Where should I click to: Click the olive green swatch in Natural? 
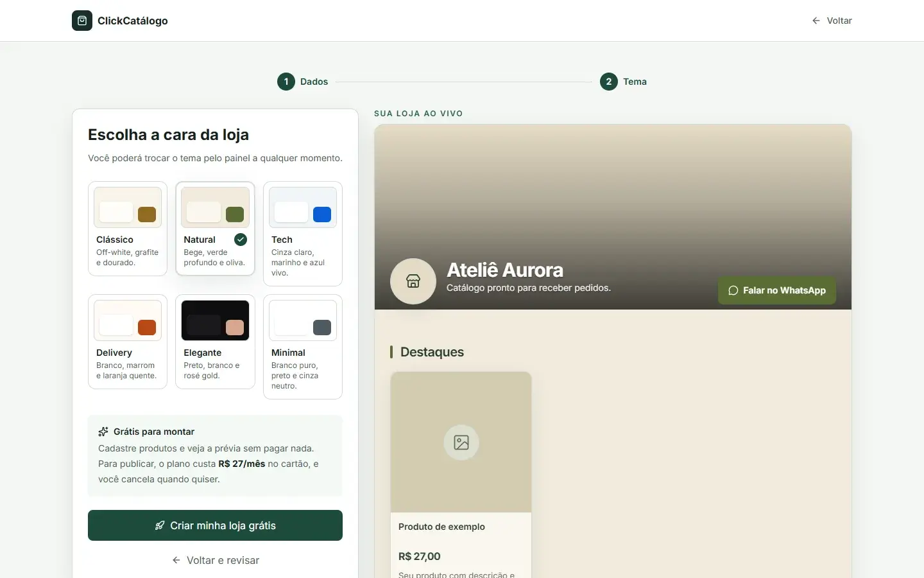point(235,215)
